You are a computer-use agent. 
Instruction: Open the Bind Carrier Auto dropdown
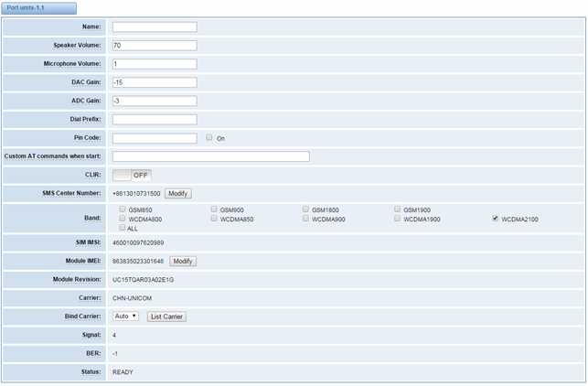tap(125, 316)
